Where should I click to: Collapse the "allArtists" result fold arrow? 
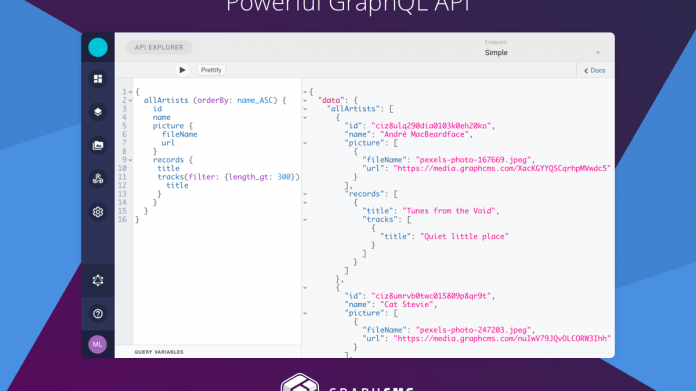[x=305, y=109]
